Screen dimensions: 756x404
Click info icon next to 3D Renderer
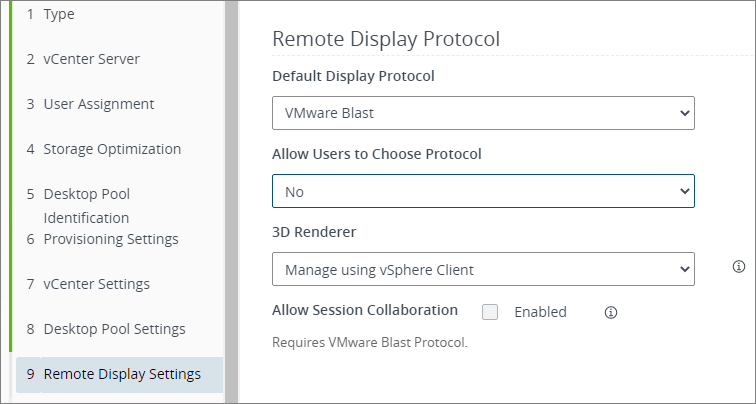(x=739, y=267)
